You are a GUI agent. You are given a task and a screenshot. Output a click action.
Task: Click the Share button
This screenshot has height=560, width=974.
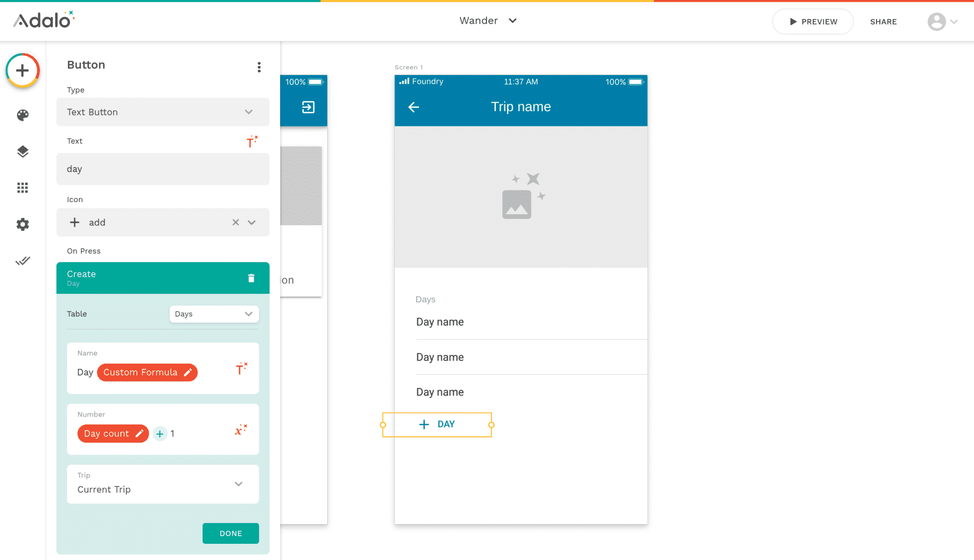point(883,22)
